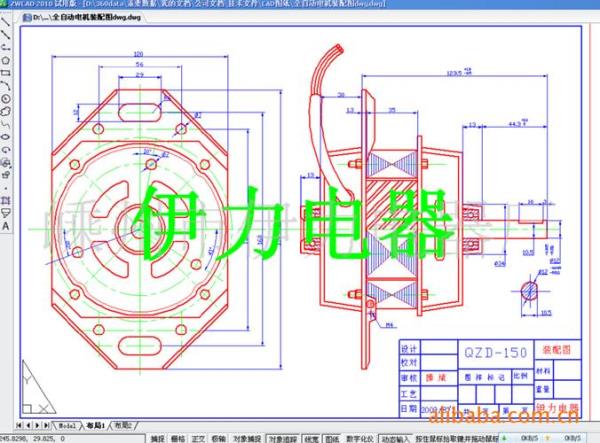This screenshot has height=443, width=600.
Task: Select the Spline tool
Action: [x=5, y=124]
